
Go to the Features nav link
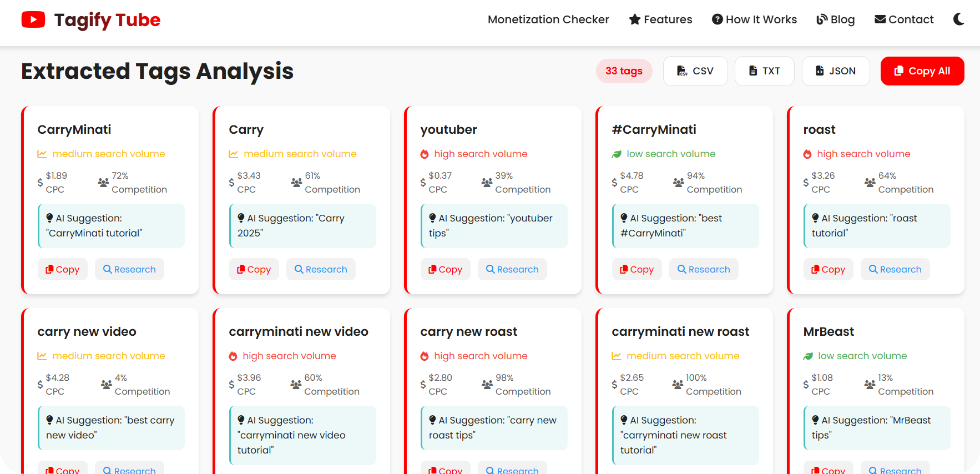(x=660, y=19)
